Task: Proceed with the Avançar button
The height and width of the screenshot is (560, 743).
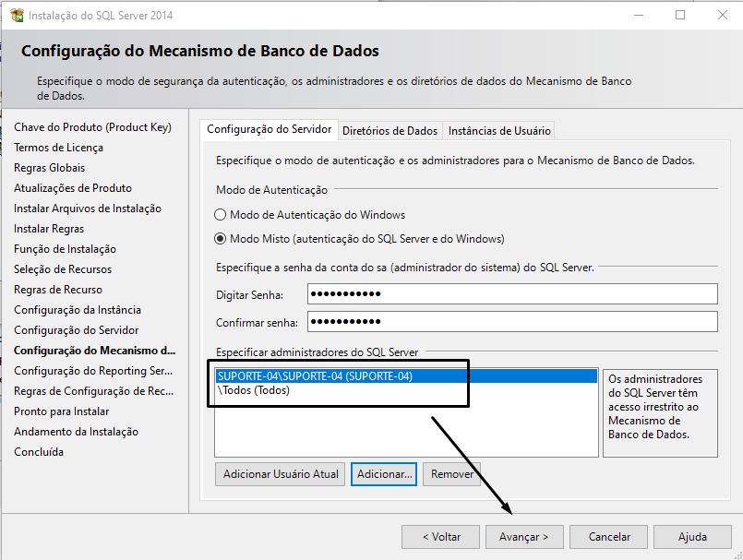Action: [524, 537]
